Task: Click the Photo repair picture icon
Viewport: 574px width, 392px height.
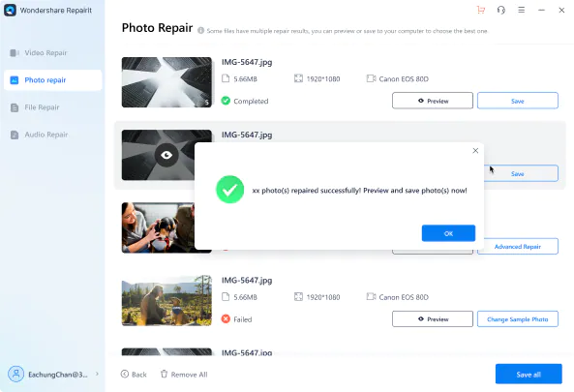Action: point(15,80)
